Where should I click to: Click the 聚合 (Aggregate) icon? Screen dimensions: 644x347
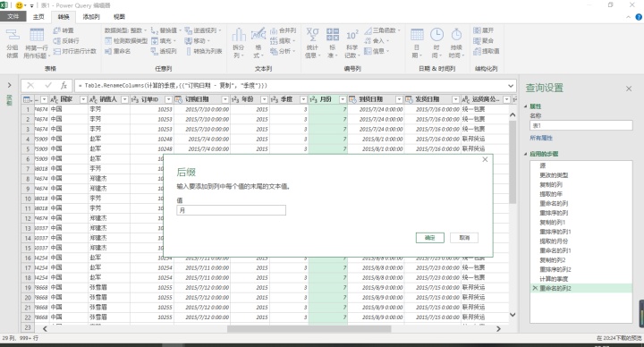477,41
